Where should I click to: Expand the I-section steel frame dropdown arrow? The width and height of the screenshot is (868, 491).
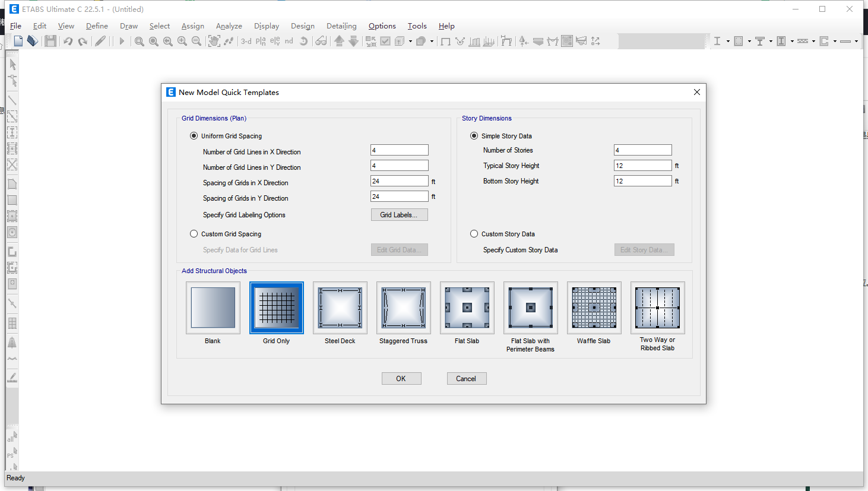(x=728, y=41)
